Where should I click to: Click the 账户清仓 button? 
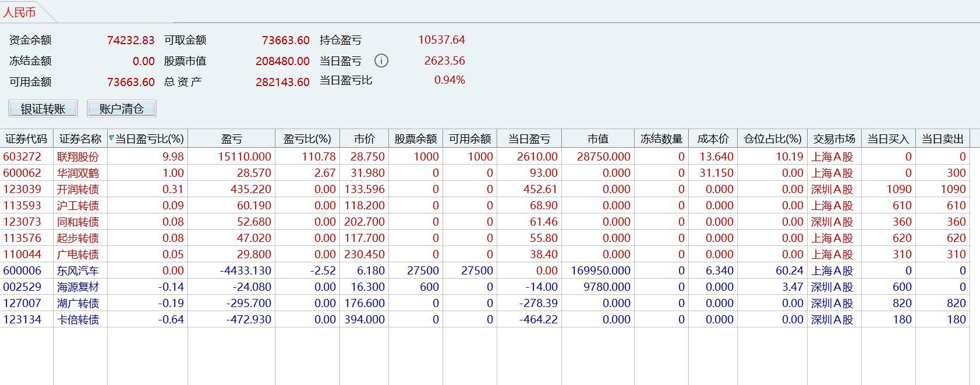pyautogui.click(x=122, y=109)
